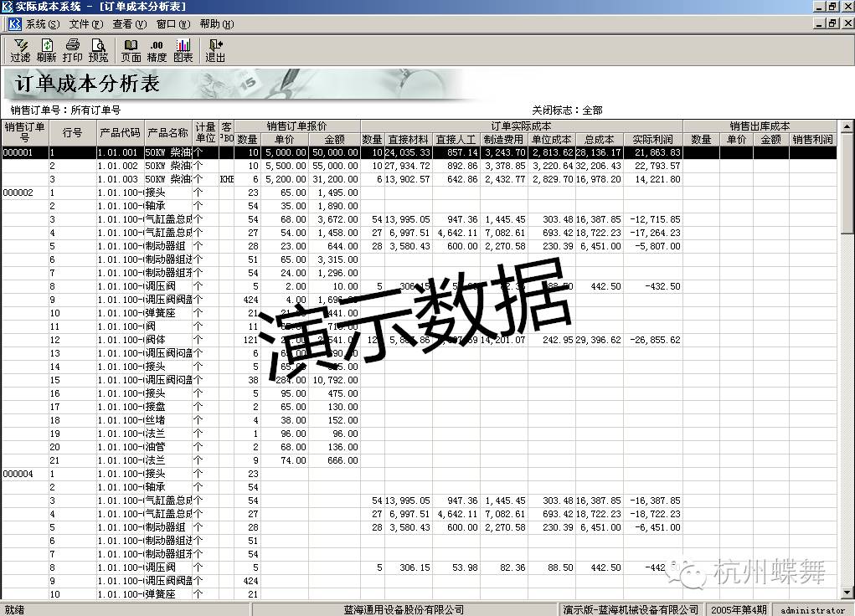The height and width of the screenshot is (616, 855).
Task: Click the K3 application icon in the title bar
Action: pyautogui.click(x=8, y=7)
